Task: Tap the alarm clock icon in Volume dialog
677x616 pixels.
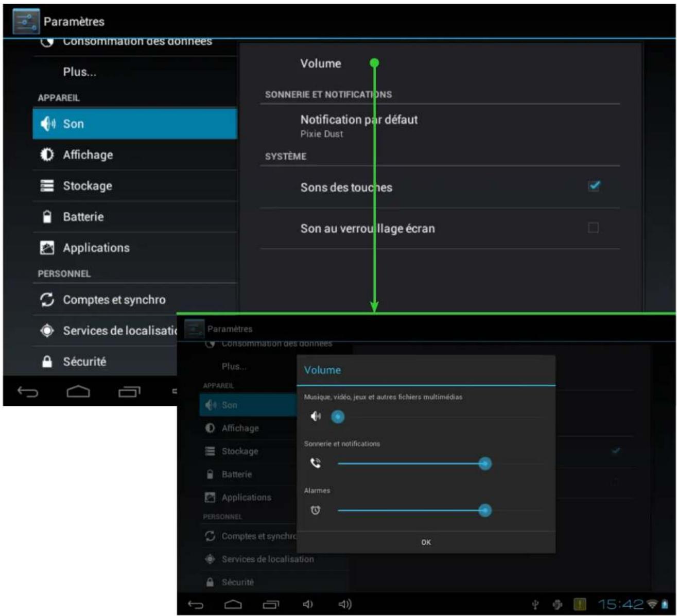Action: tap(316, 510)
